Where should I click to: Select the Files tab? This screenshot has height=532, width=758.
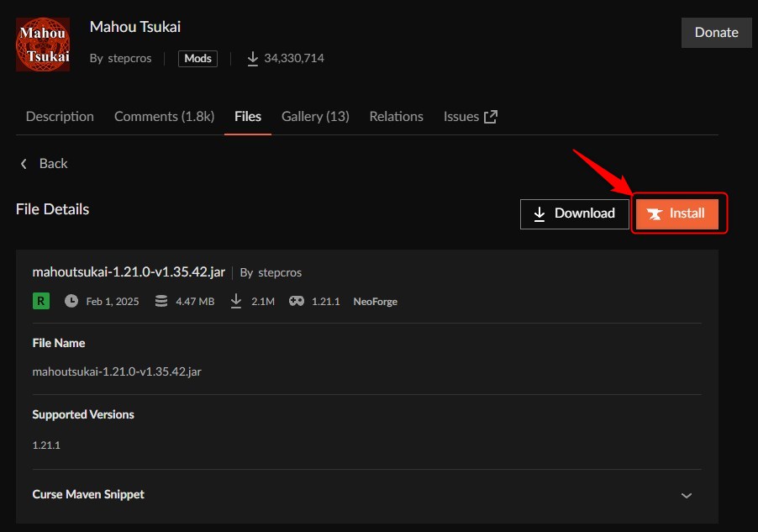[x=248, y=117]
